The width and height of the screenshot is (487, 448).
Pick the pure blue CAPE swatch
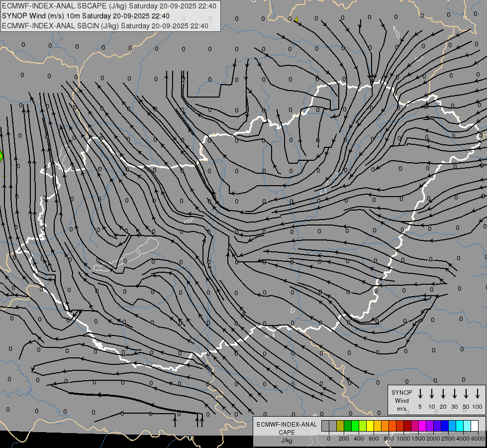point(445,426)
